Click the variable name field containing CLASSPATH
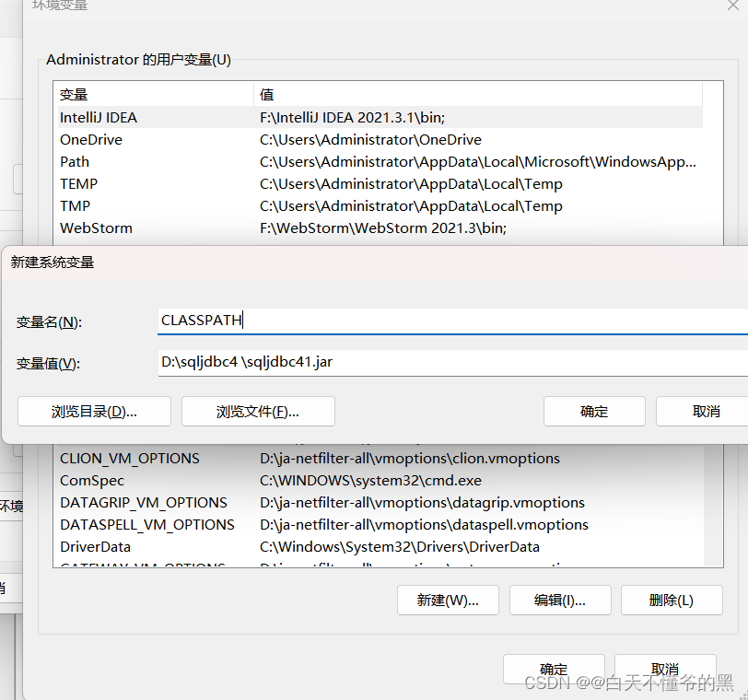This screenshot has height=700, width=748. pos(452,321)
